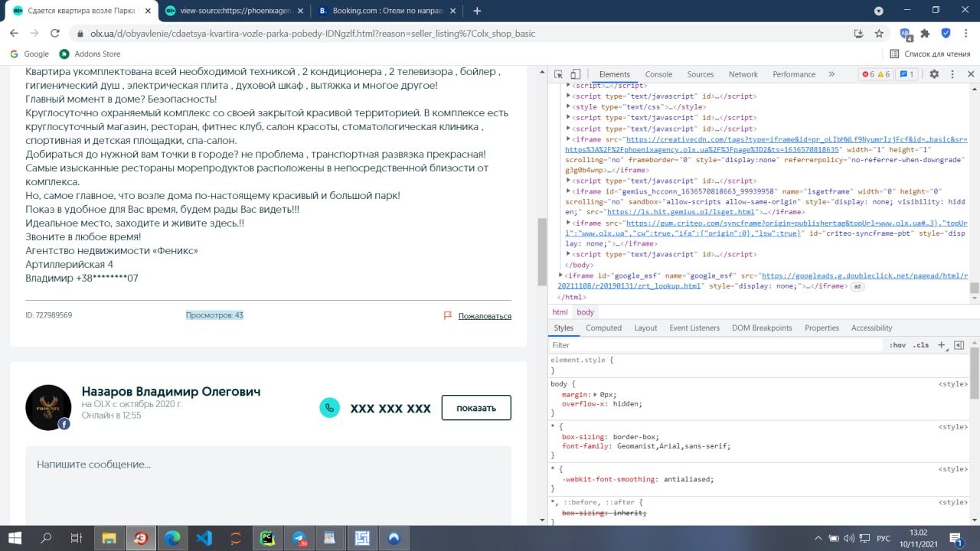Click the Elements panel vertical scrollbar thumb
The width and height of the screenshot is (980, 551).
pos(975,289)
